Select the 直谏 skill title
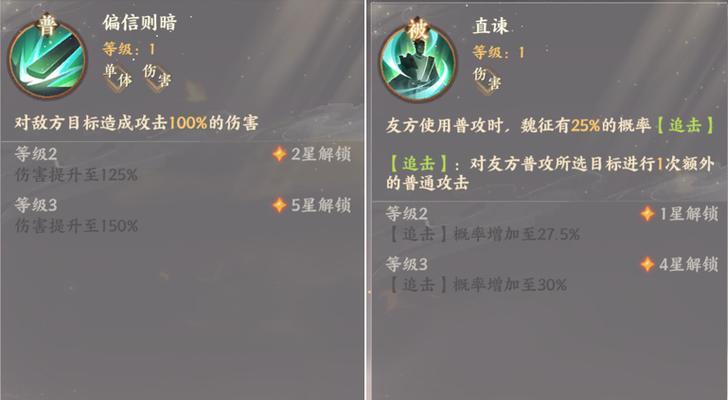Viewport: 728px width, 400px height. point(490,26)
